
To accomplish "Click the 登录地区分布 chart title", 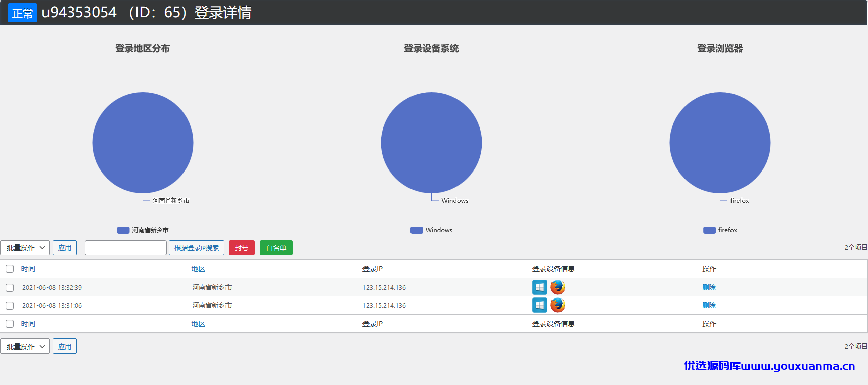I will 143,48.
